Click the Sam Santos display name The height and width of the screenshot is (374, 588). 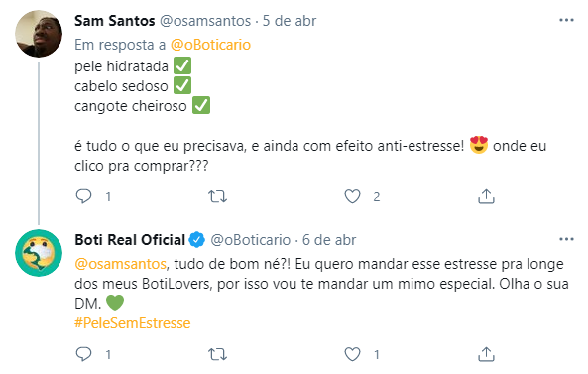point(114,21)
